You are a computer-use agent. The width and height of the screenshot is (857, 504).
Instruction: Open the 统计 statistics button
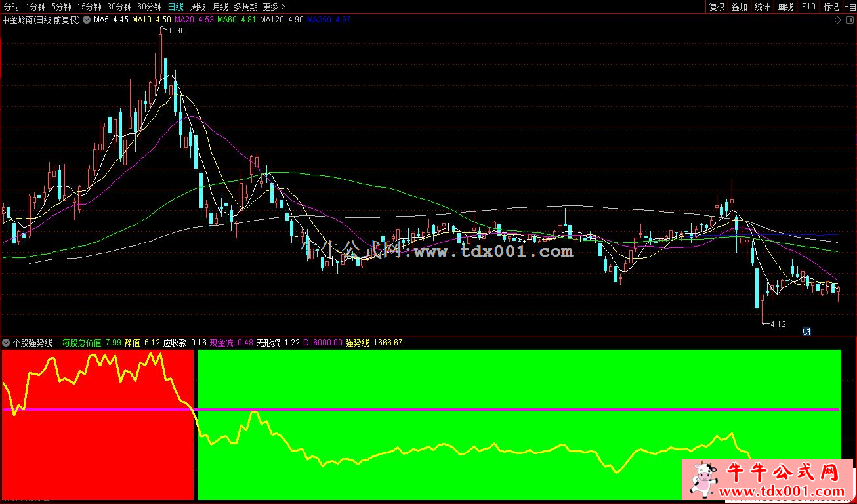tap(762, 7)
